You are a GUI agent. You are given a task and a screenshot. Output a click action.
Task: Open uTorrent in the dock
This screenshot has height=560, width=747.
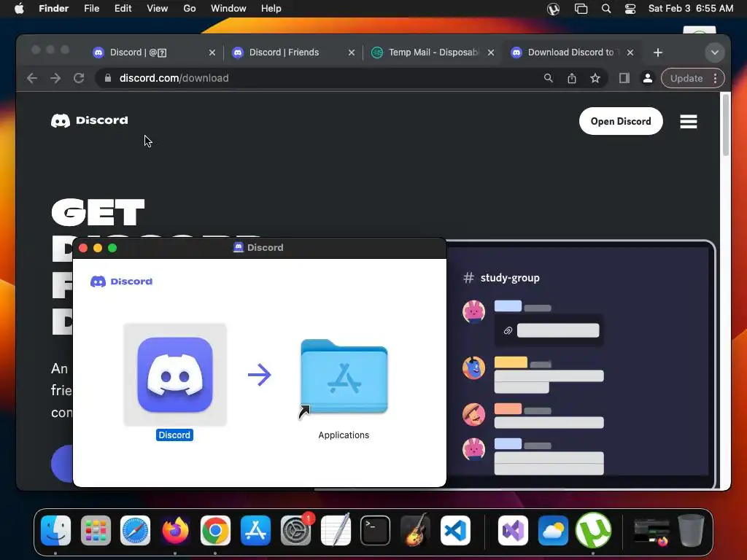(x=593, y=530)
